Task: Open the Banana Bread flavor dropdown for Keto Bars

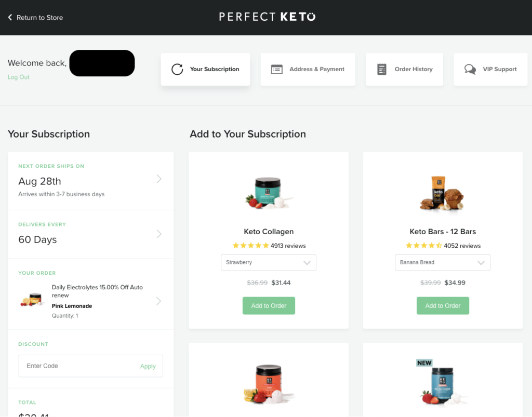Action: [x=443, y=262]
